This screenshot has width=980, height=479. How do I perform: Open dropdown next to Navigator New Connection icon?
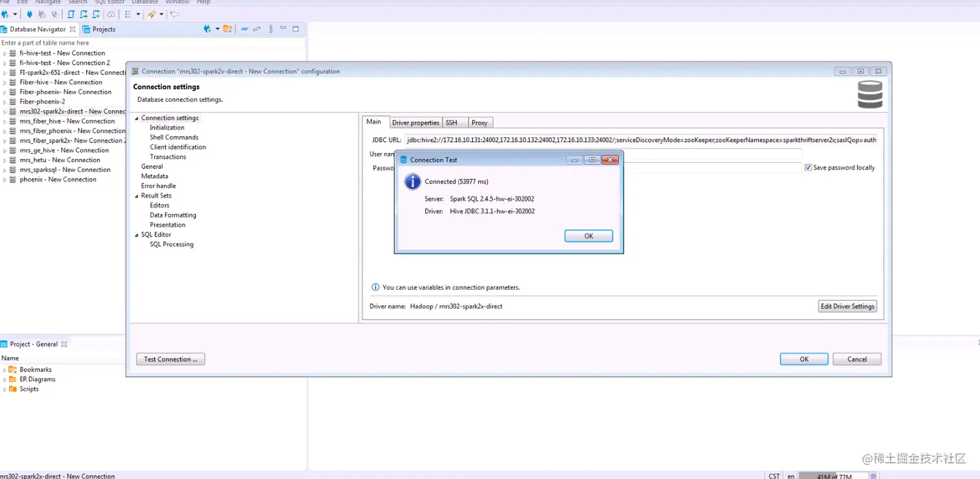(x=218, y=29)
